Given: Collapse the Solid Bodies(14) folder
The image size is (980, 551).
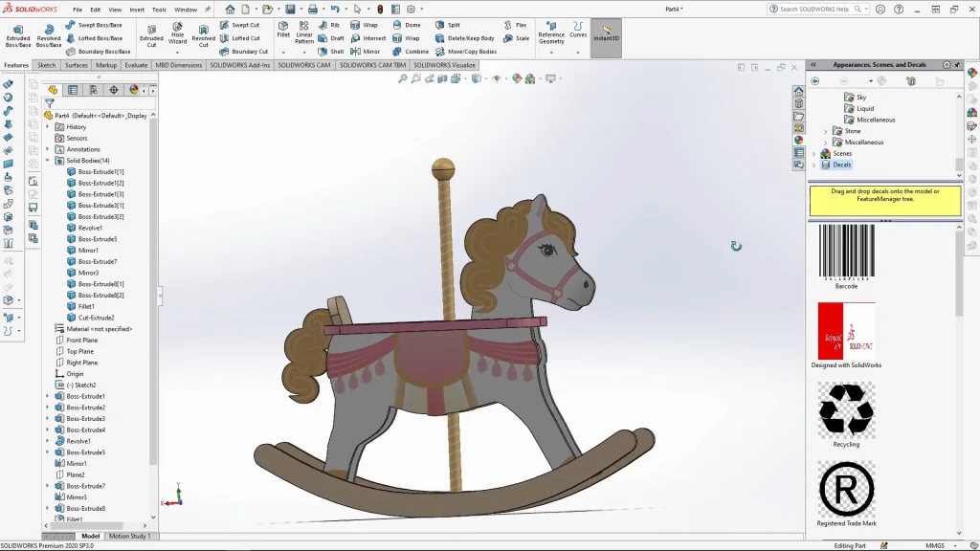Looking at the screenshot, I should point(48,161).
